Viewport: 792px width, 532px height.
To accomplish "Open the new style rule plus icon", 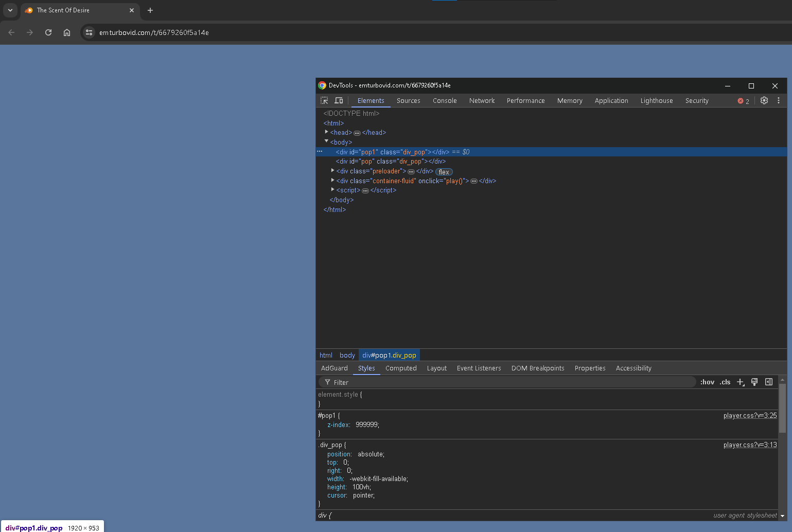I will click(x=741, y=382).
